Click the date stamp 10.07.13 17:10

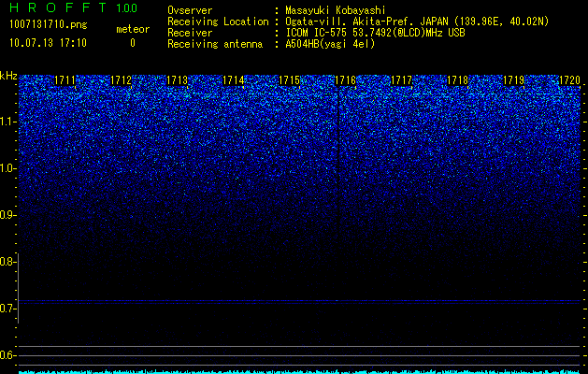[48, 43]
